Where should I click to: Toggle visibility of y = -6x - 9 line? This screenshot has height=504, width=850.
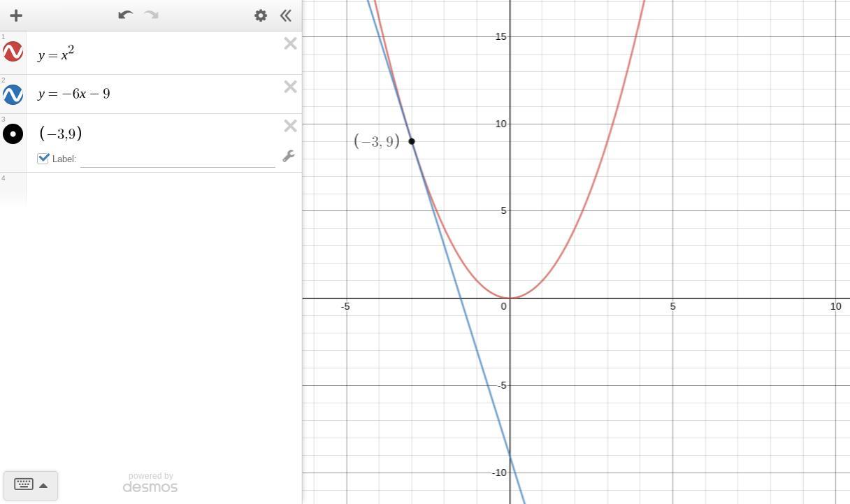click(x=13, y=94)
